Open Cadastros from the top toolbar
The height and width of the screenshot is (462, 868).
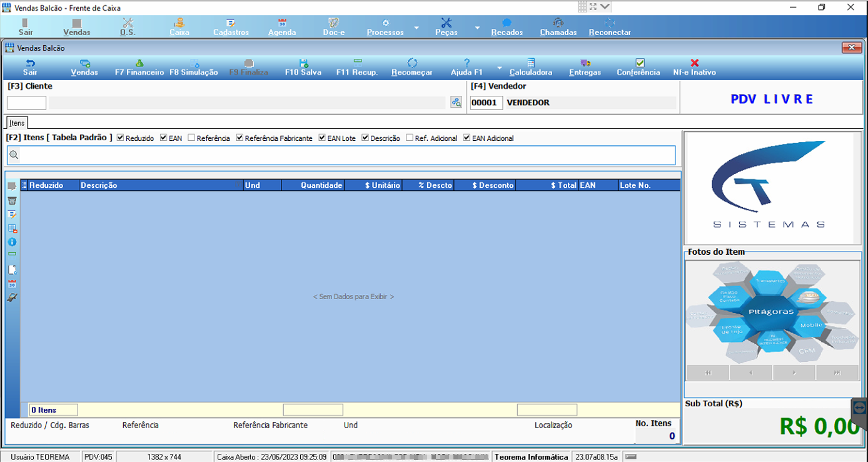231,27
